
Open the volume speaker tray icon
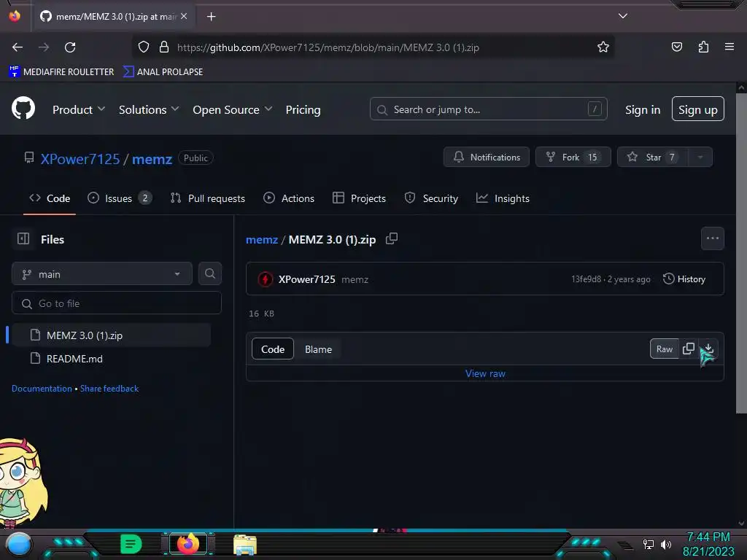[666, 544]
